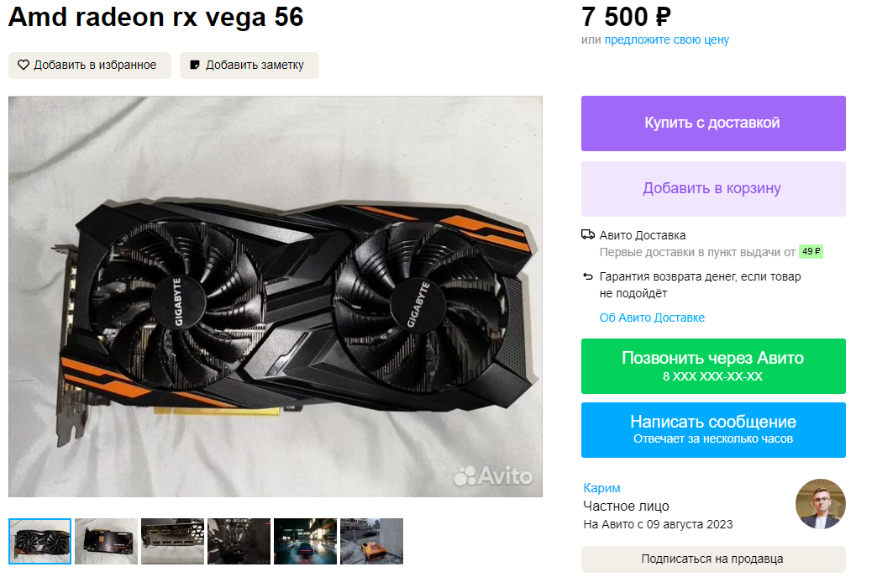This screenshot has height=588, width=877.
Task: Click the note icon in Добавить заметку
Action: [x=195, y=65]
